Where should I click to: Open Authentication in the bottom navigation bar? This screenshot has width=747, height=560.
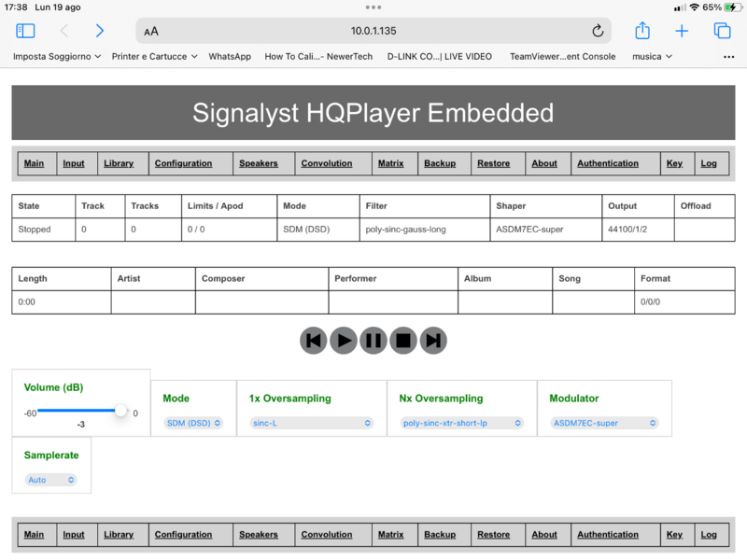point(608,535)
